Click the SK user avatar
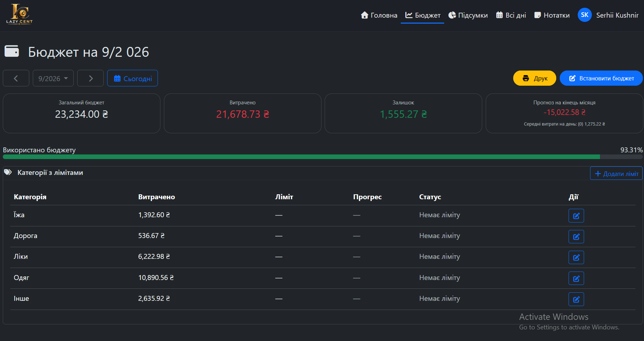This screenshot has width=644, height=341. [584, 15]
